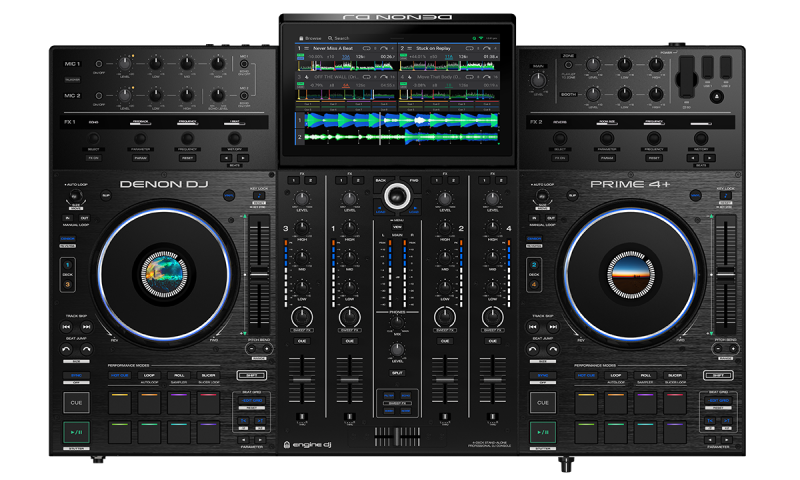The width and height of the screenshot is (800, 480).
Task: Tap the left deck CUE button
Action: (76, 402)
